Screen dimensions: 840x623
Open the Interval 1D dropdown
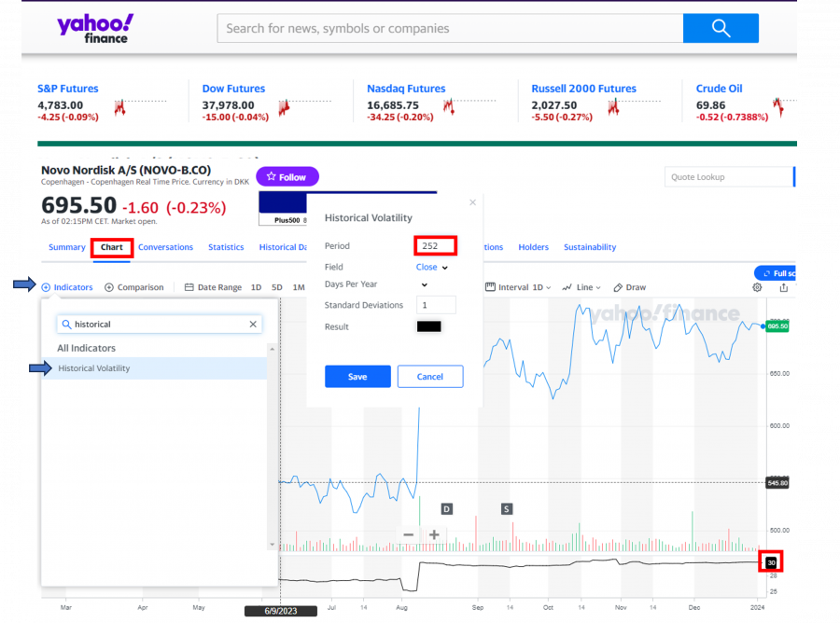click(519, 287)
